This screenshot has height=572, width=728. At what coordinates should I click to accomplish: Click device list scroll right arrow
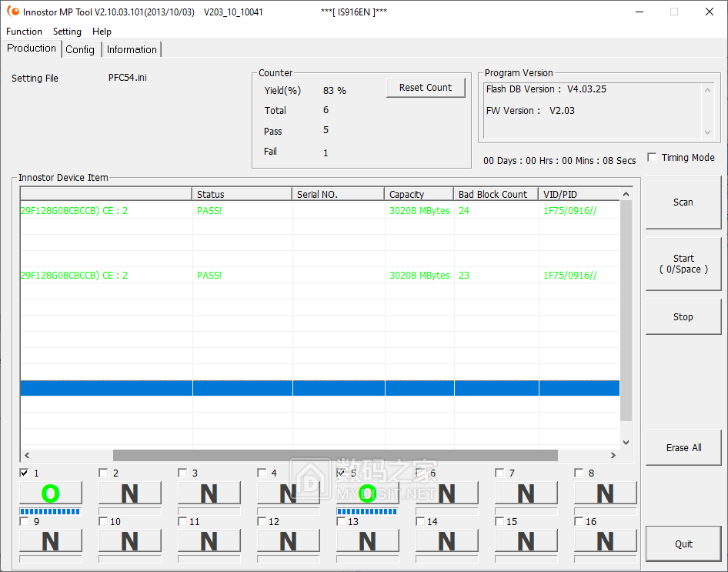[613, 455]
